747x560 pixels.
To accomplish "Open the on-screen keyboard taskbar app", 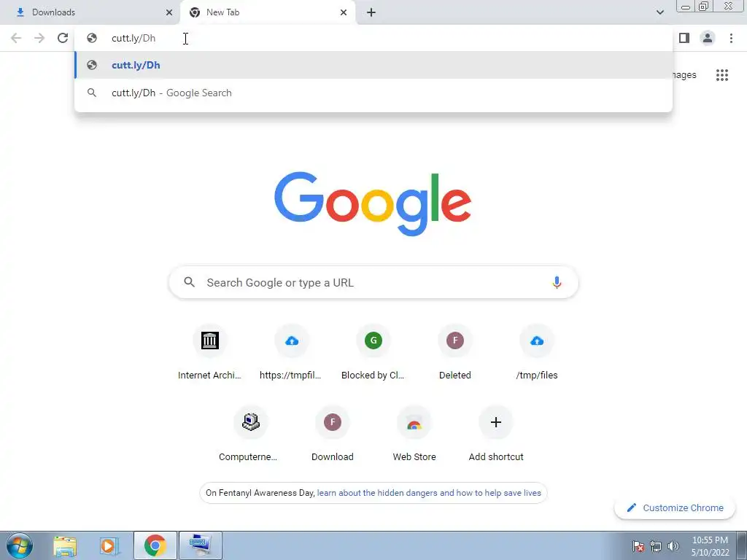I will click(x=200, y=545).
